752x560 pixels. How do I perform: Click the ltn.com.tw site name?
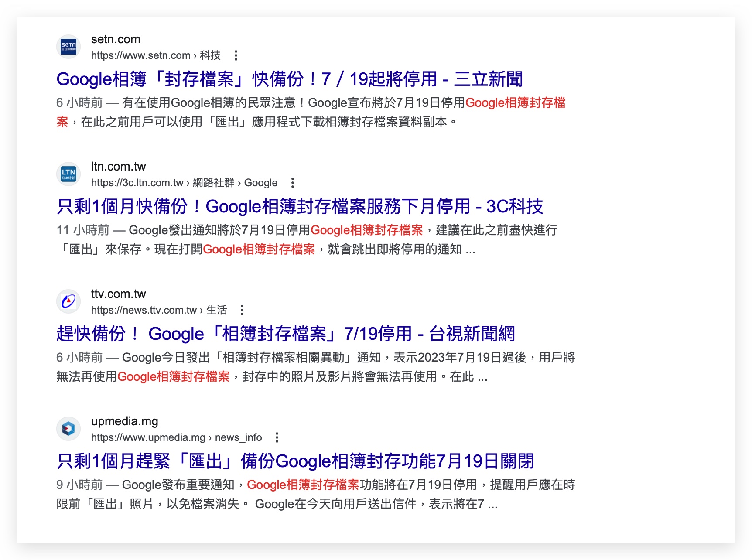tap(118, 167)
